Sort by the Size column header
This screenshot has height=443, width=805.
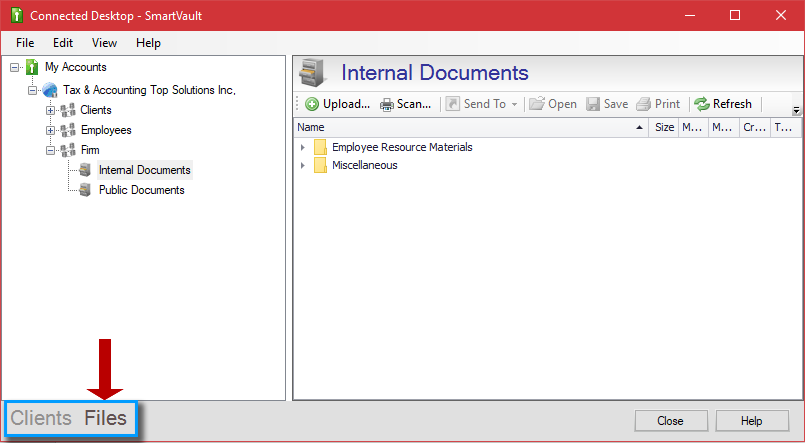664,127
